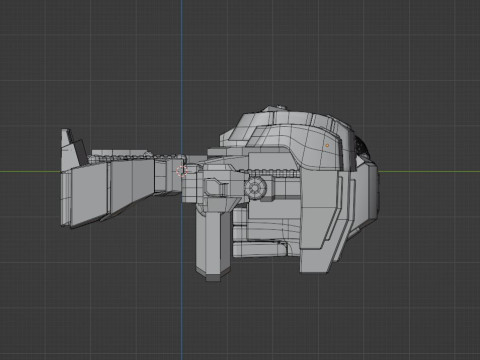Image resolution: width=480 pixels, height=360 pixels.
Task: Click the dark bottom cap of the grip
Action: (x=213, y=278)
